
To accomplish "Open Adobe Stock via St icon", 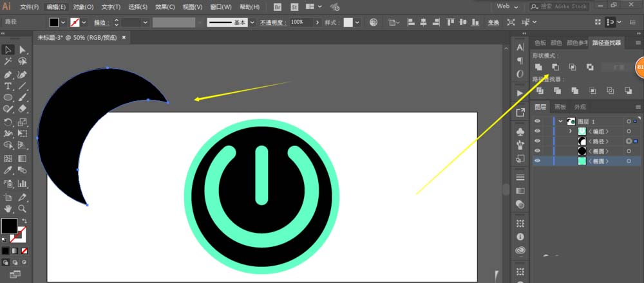I will (x=294, y=7).
